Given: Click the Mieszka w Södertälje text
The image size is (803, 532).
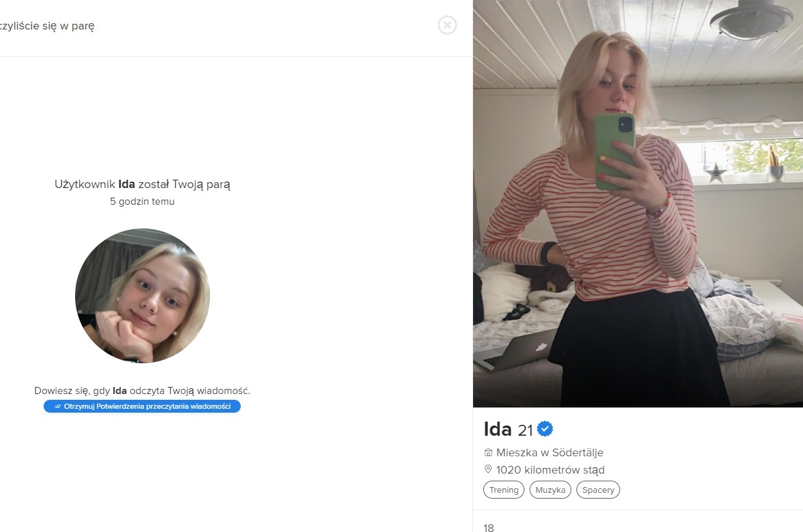Looking at the screenshot, I should point(549,452).
